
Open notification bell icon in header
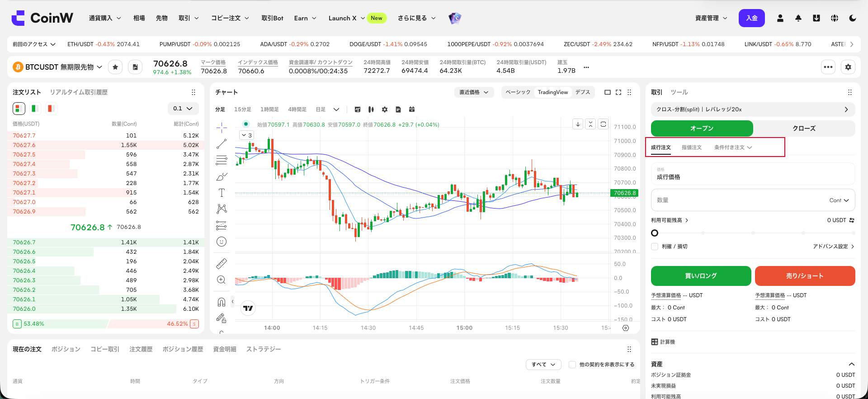798,18
